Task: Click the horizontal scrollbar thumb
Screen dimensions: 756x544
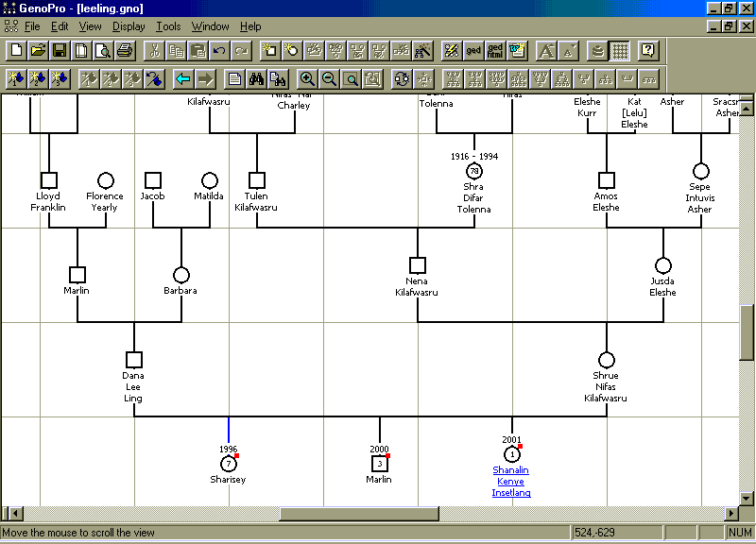Action: [359, 514]
